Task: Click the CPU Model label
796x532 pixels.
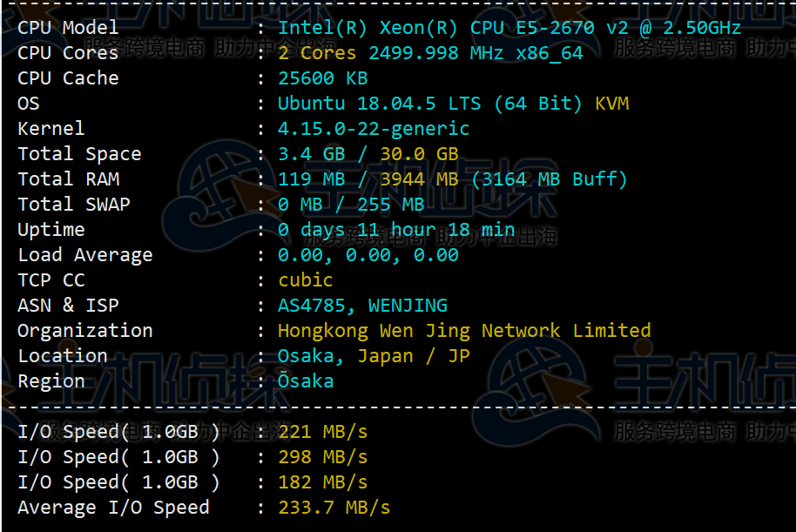Action: click(x=68, y=27)
